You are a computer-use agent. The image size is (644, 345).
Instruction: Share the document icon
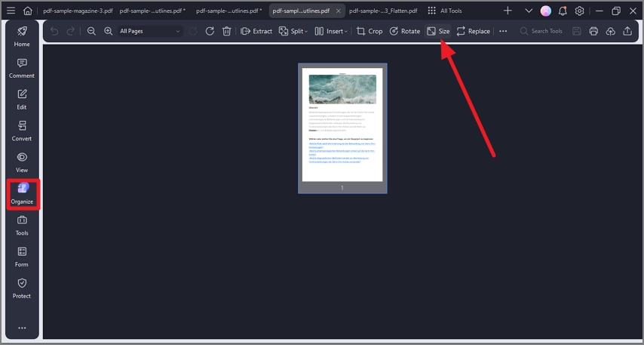(x=627, y=31)
